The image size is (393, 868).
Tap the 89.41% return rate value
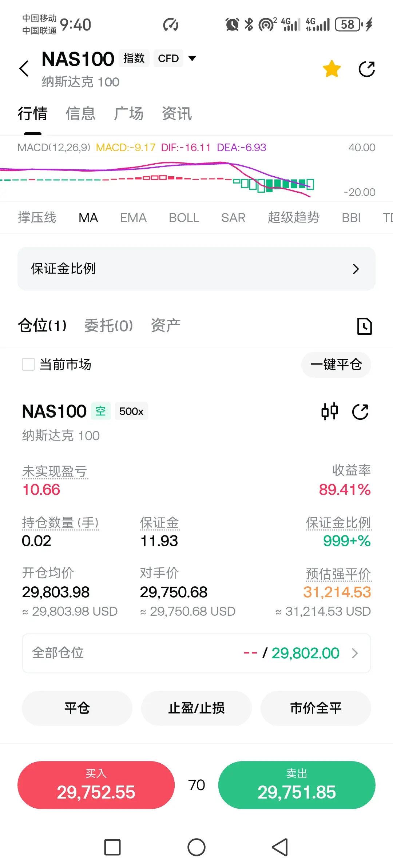click(x=345, y=490)
